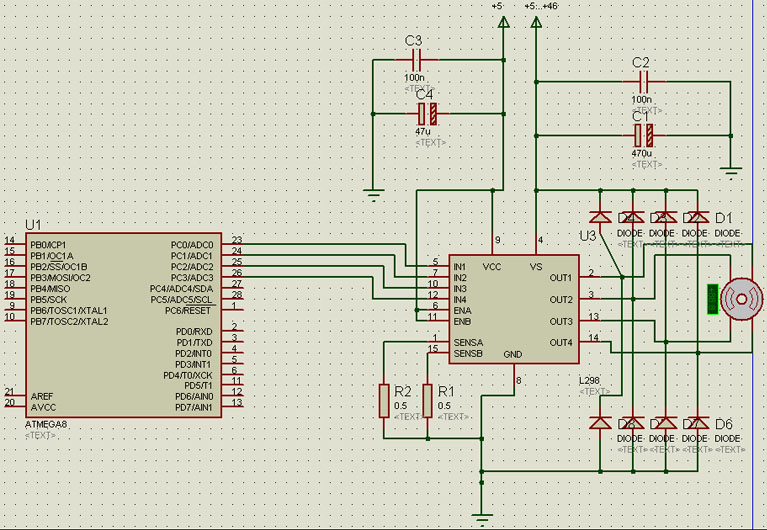This screenshot has width=767, height=530.
Task: Click the ground symbol below capacitor C1
Action: 731,174
